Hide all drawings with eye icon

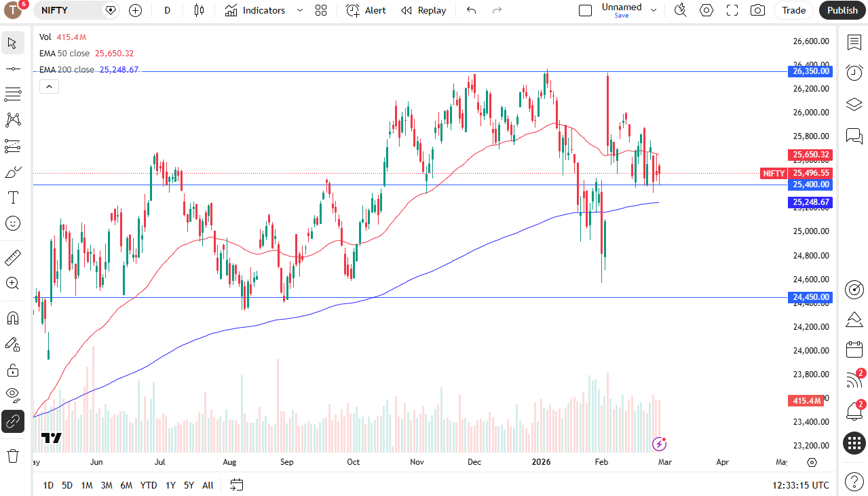12,396
